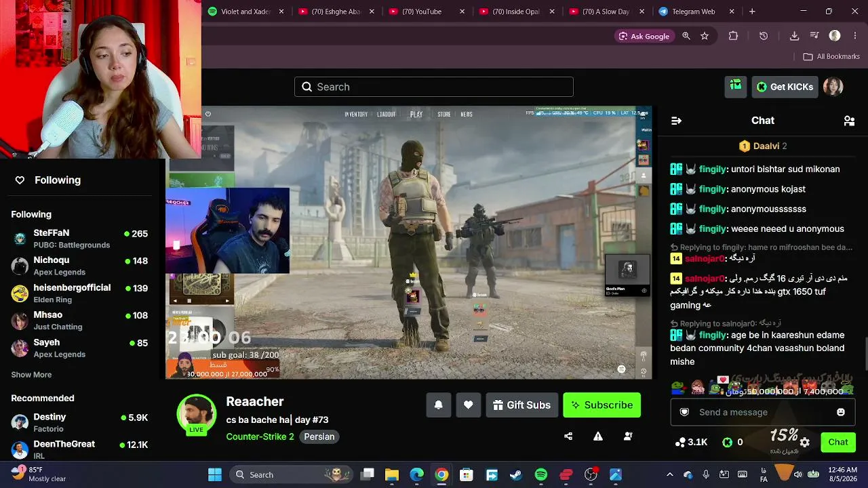
Task: Open Microsoft Edge from the taskbar
Action: click(x=416, y=474)
